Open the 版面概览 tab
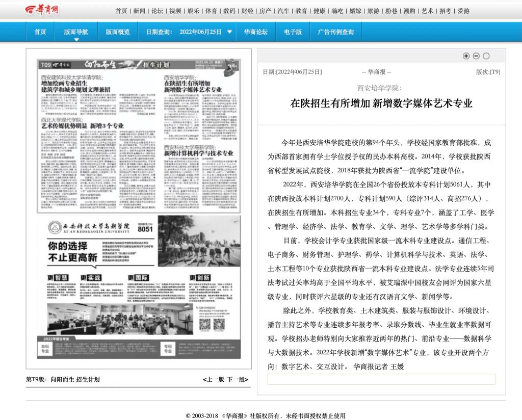 (x=117, y=32)
